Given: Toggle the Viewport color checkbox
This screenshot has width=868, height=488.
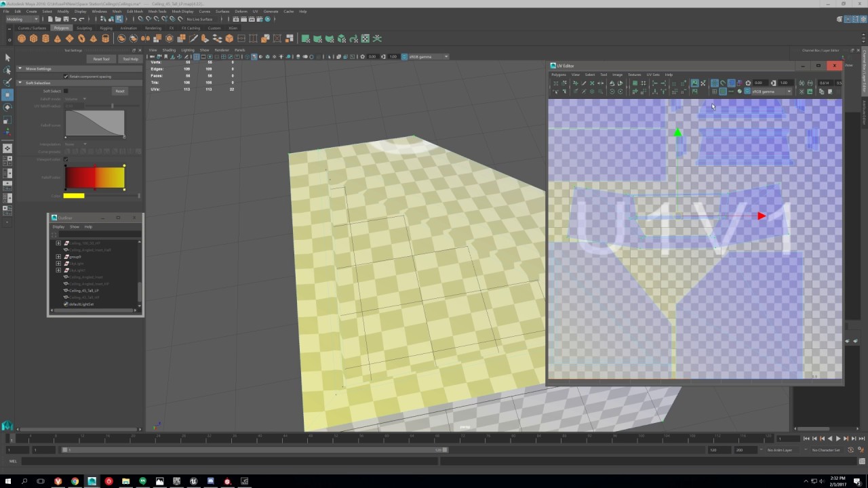Looking at the screenshot, I should pyautogui.click(x=66, y=160).
